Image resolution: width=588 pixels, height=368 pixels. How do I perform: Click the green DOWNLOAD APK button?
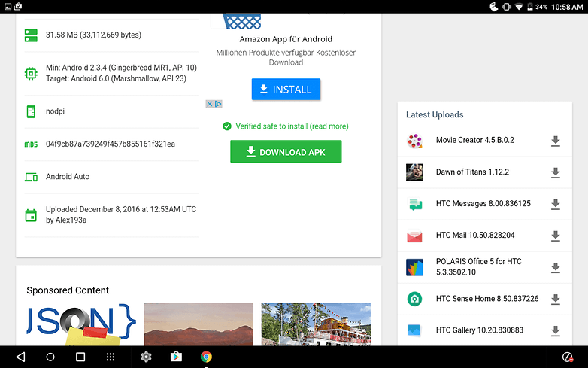pyautogui.click(x=286, y=151)
